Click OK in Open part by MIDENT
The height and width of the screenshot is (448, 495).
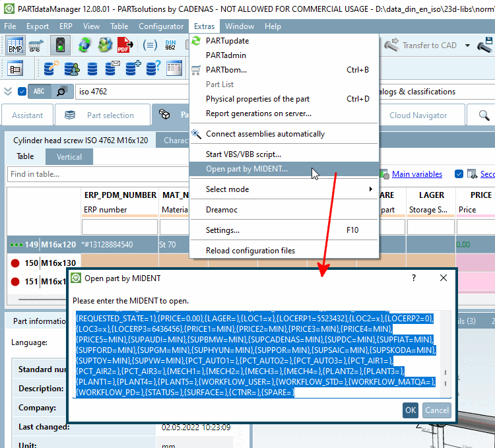[x=410, y=410]
